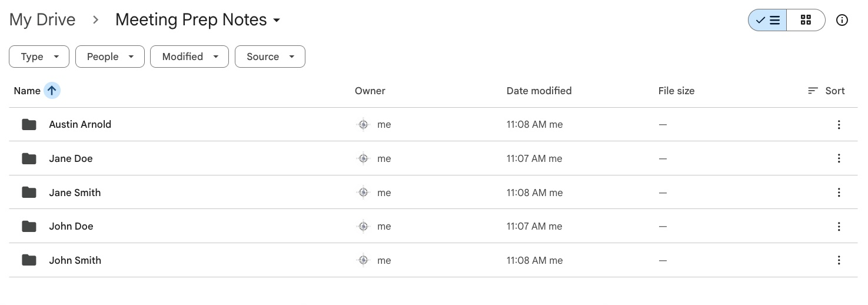Click owner avatar in Austin Arnold row

pos(363,124)
